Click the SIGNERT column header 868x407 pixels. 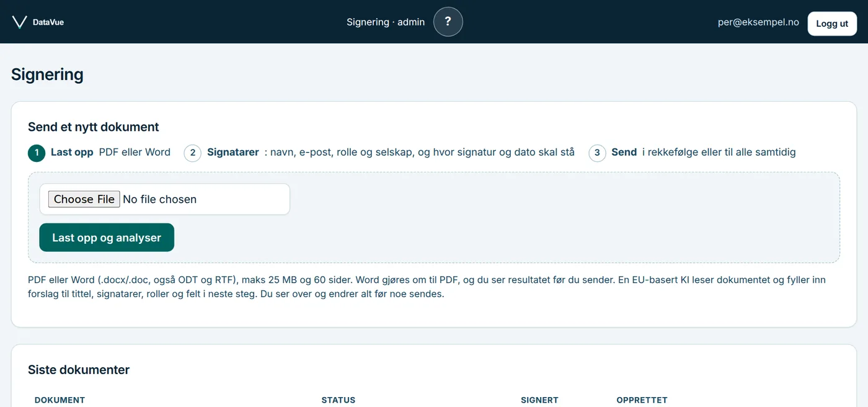[539, 400]
